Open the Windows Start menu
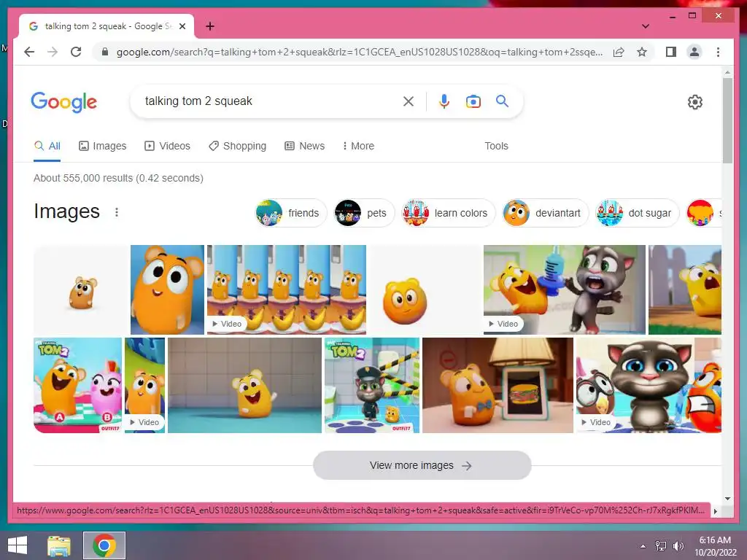This screenshot has width=747, height=560. coord(18,545)
